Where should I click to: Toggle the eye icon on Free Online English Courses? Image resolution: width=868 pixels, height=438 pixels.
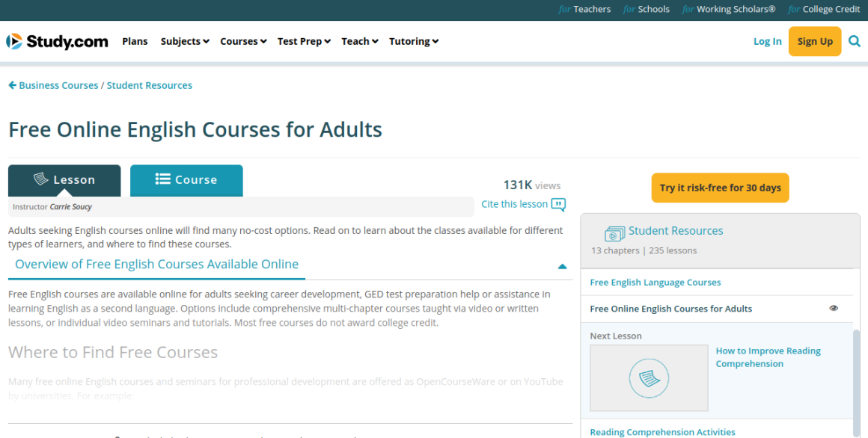834,308
